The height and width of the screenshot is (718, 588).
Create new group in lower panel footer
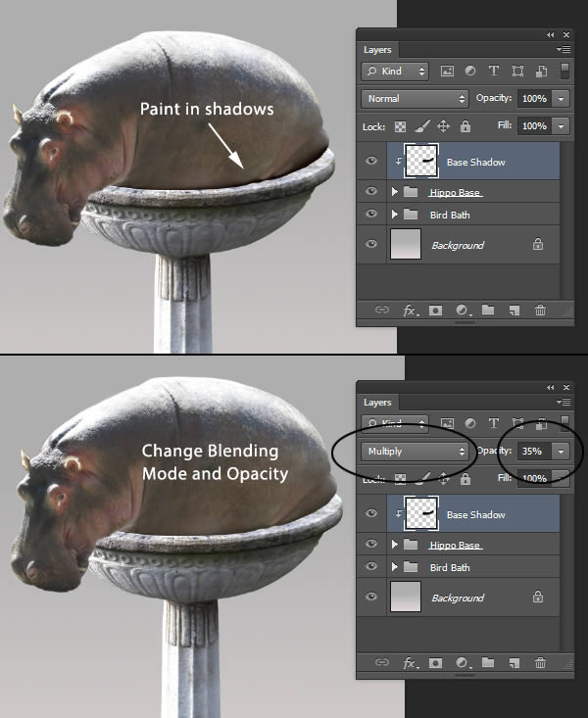pos(488,662)
